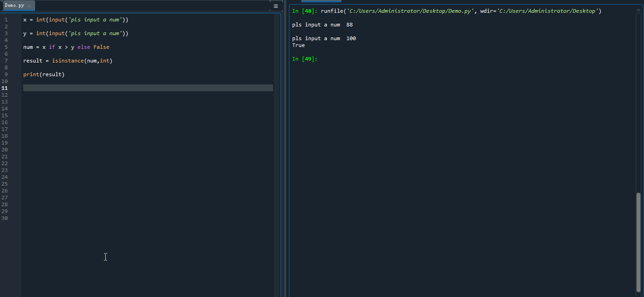The height and width of the screenshot is (297, 644).
Task: Click the False keyword on line 5
Action: tap(101, 47)
